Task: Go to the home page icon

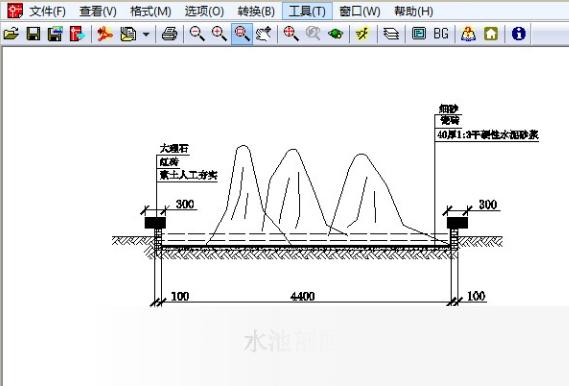Action: 491,34
